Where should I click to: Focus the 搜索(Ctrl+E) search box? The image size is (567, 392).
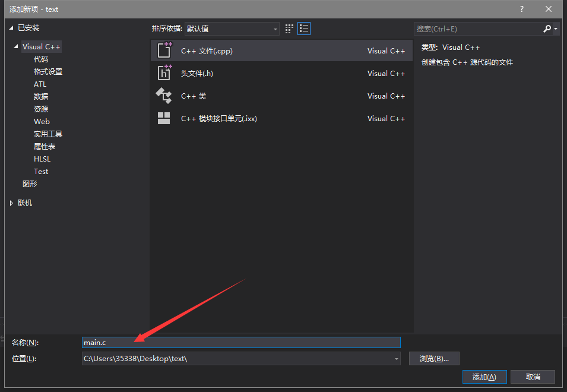[478, 29]
